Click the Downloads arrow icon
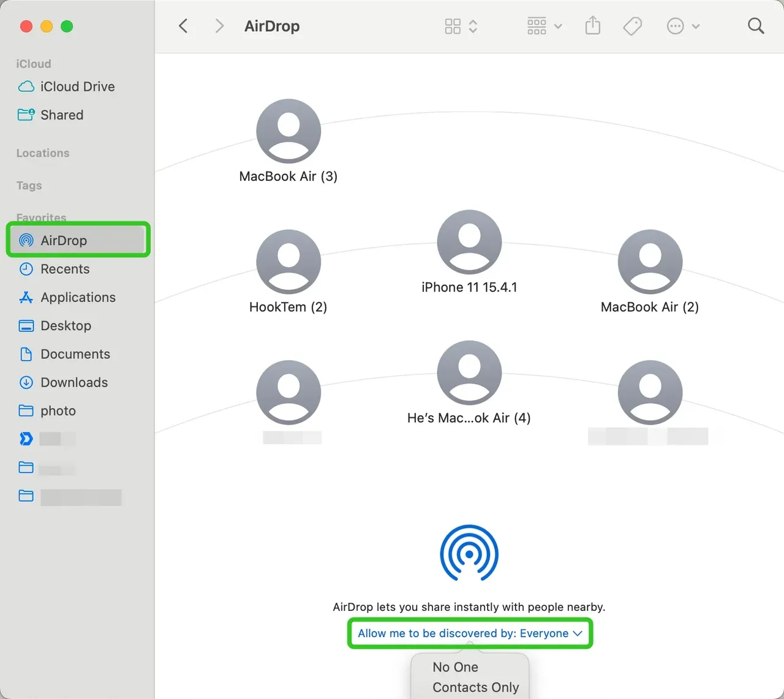The image size is (784, 699). click(26, 382)
